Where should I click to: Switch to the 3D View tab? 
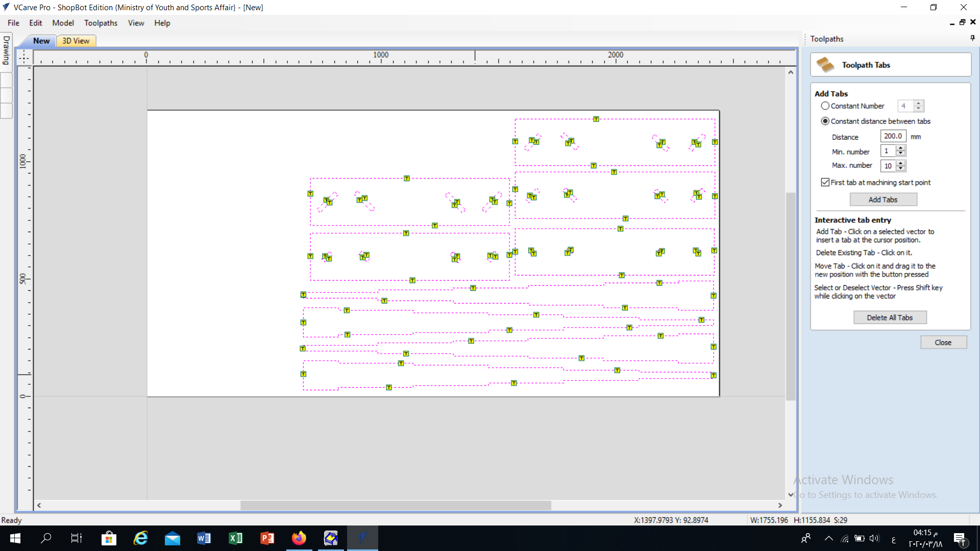[x=76, y=41]
